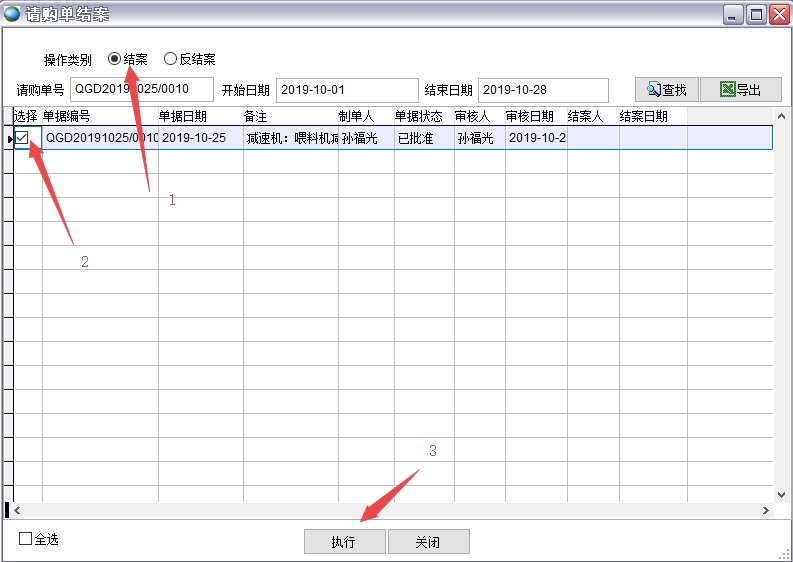Image resolution: width=793 pixels, height=562 pixels.
Task: Enable the 全选 checkbox
Action: click(26, 539)
